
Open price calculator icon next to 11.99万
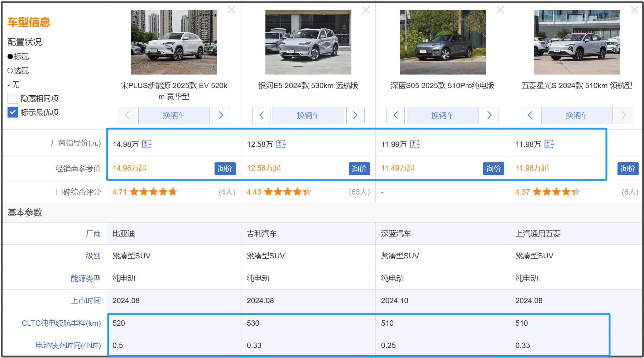pos(415,144)
